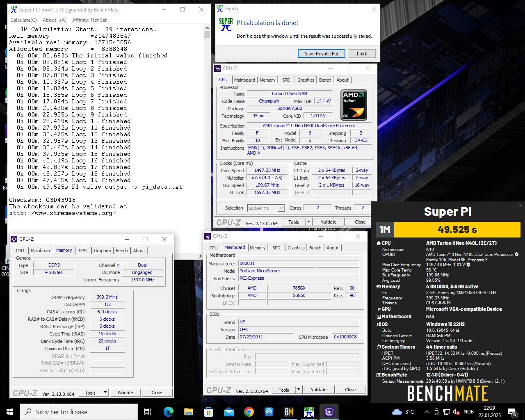Click the title bar icon of the CPU-Z Mainboard window
This screenshot has width=525, height=420.
[208, 236]
